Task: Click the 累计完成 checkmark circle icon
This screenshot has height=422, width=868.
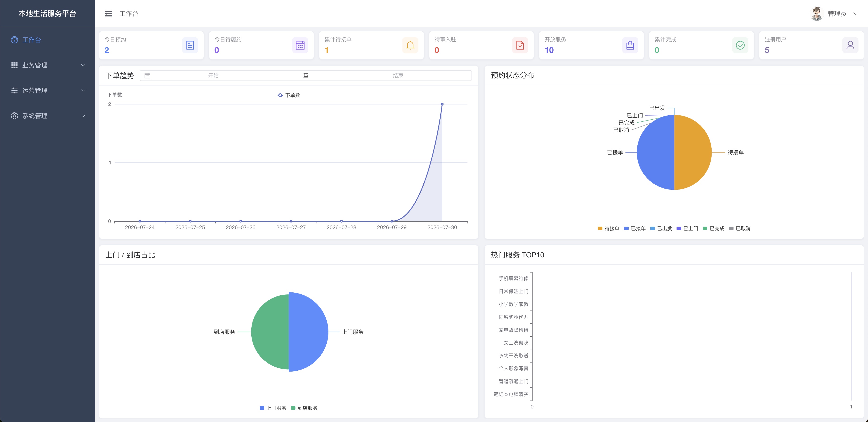Action: (x=740, y=45)
